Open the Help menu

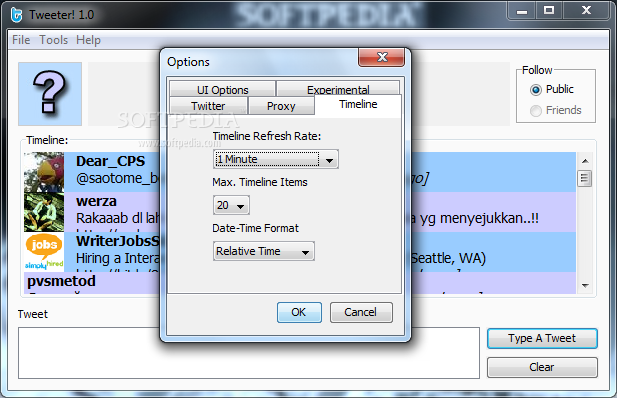click(x=89, y=40)
